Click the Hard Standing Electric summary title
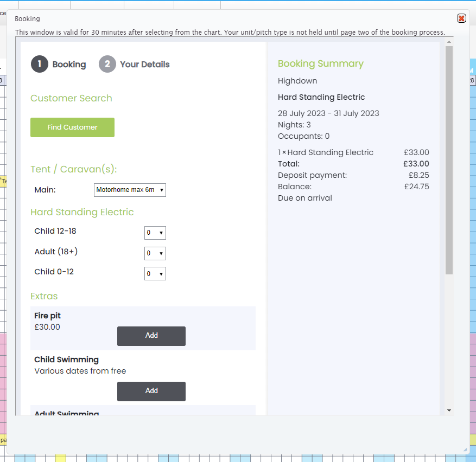 (x=321, y=97)
